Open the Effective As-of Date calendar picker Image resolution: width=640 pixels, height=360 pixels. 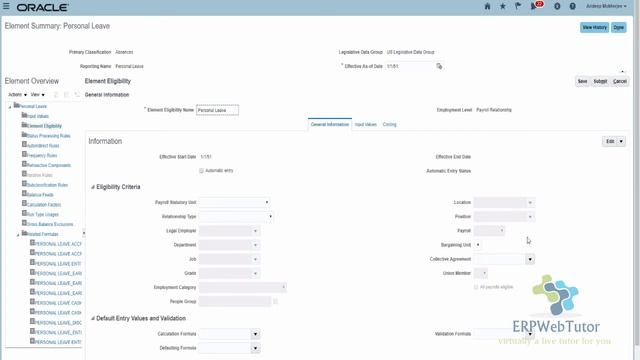coord(439,66)
